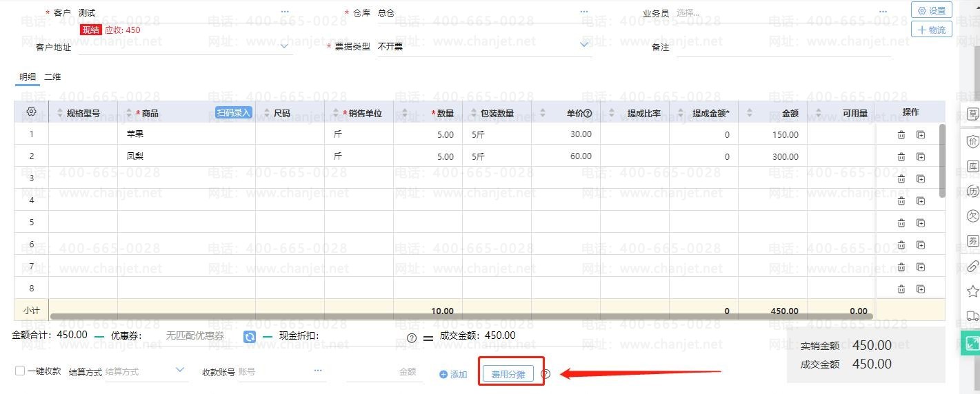Open the 草 draft sidebar icon
Image resolution: width=980 pixels, height=394 pixels.
point(973,114)
